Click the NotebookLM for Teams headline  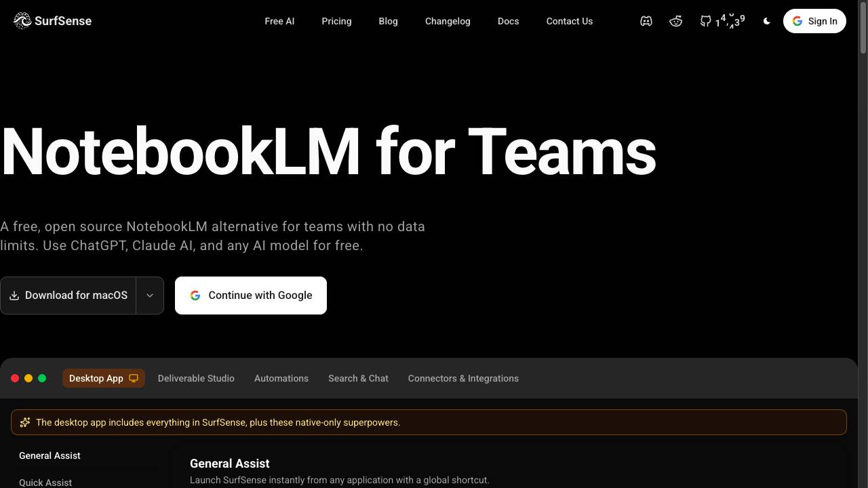pos(328,152)
